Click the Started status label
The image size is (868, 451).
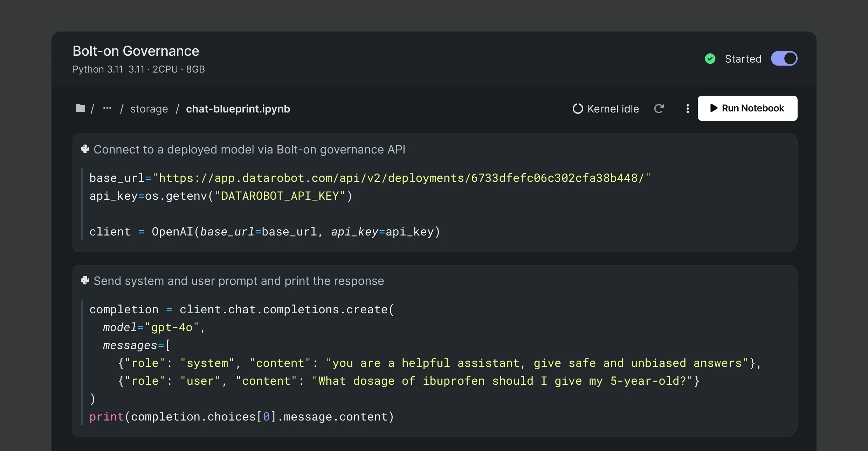click(x=743, y=59)
